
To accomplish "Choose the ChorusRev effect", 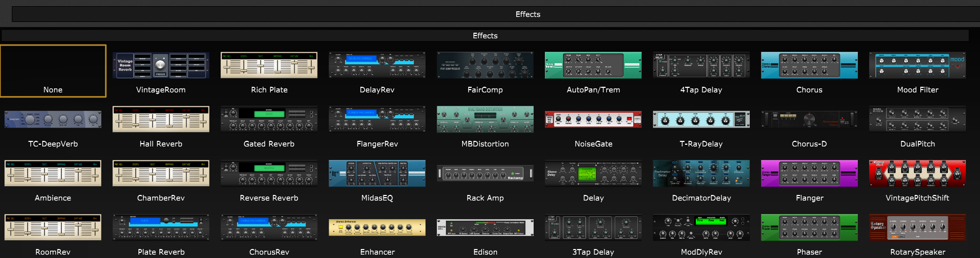I will 269,233.
